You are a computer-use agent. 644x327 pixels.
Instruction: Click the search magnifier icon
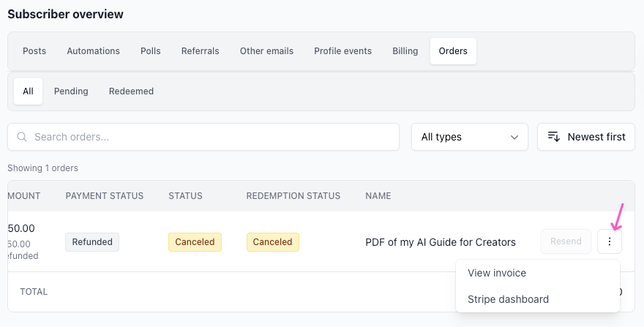(22, 137)
